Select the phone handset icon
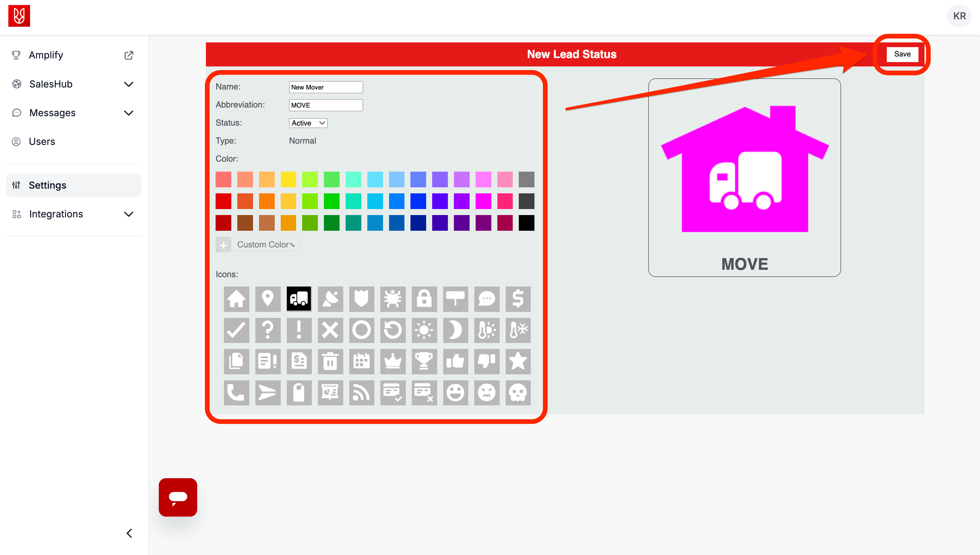This screenshot has width=980, height=555. tap(236, 392)
